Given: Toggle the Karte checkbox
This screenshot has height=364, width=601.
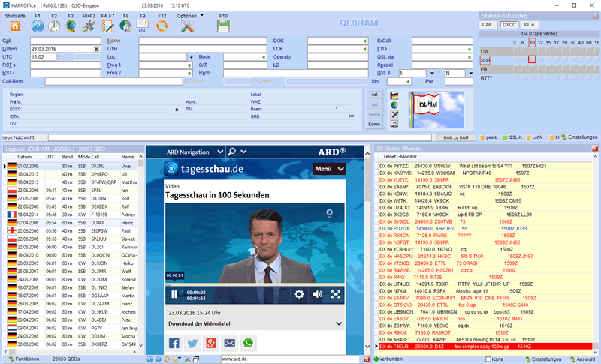Looking at the screenshot, I should coord(488,359).
